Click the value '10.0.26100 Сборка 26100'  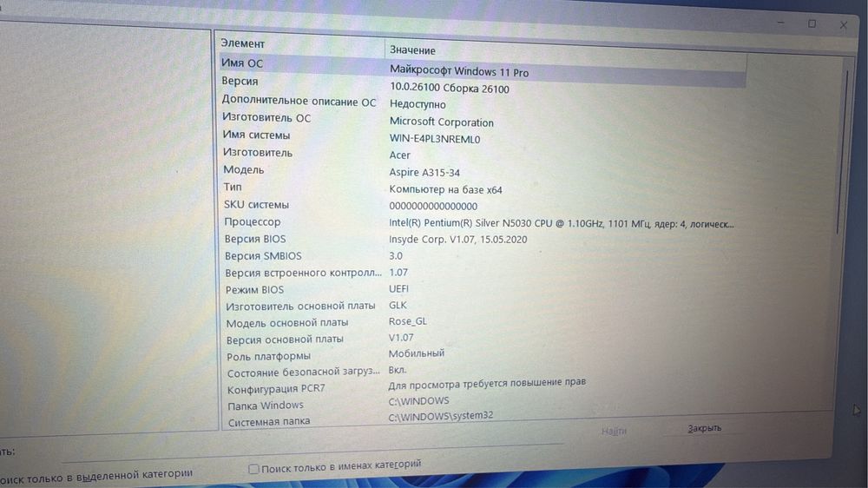(x=450, y=88)
